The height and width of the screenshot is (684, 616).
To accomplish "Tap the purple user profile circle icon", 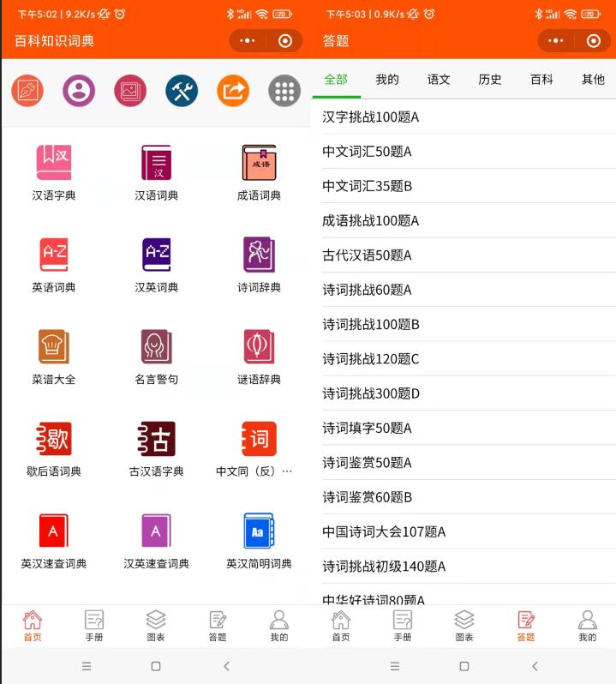I will (x=79, y=91).
